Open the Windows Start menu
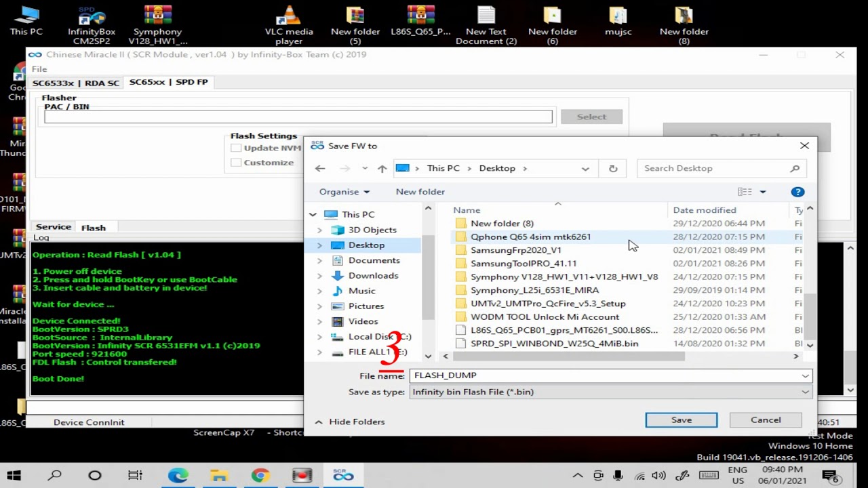This screenshot has height=488, width=868. tap(14, 476)
